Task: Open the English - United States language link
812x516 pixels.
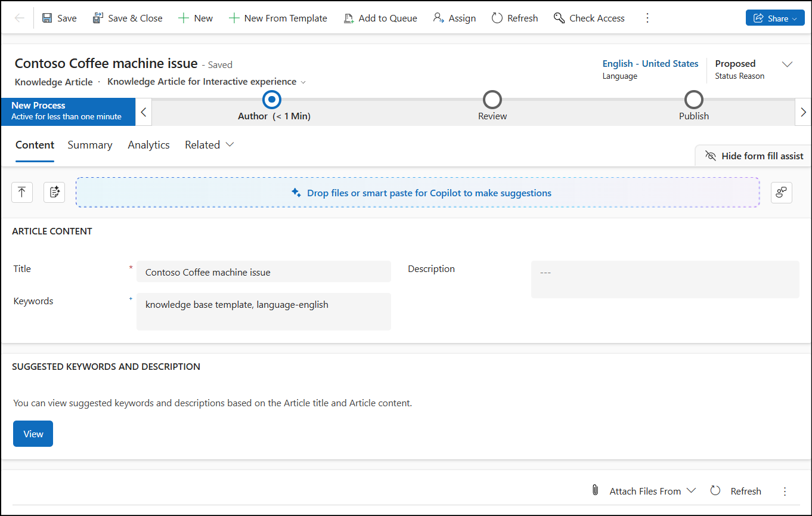Action: [x=650, y=63]
